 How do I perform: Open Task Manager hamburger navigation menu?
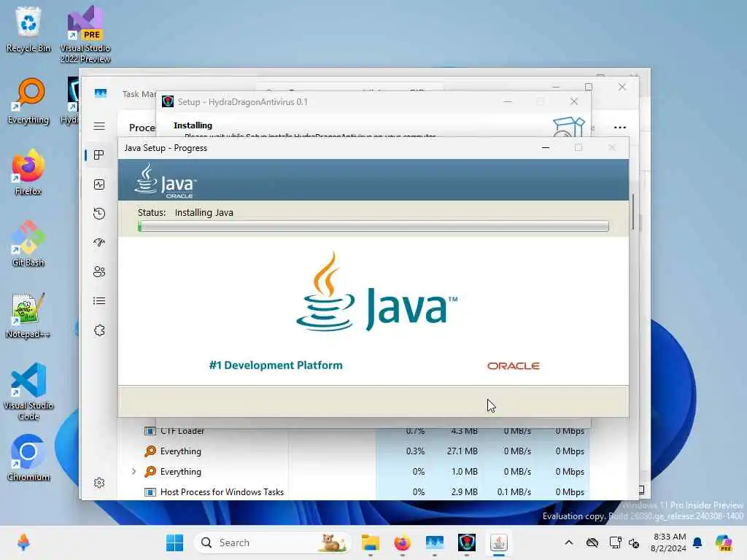click(x=99, y=126)
